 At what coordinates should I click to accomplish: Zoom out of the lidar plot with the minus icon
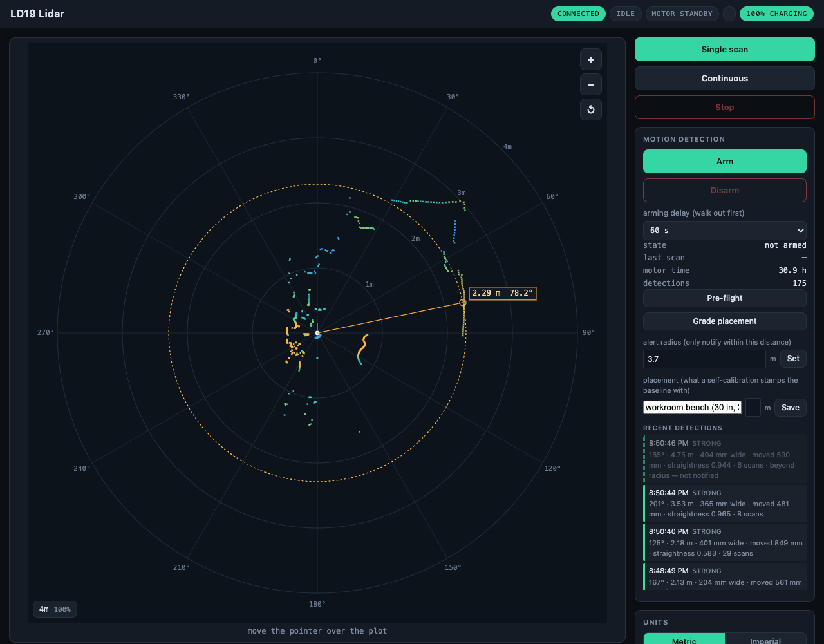pos(591,84)
